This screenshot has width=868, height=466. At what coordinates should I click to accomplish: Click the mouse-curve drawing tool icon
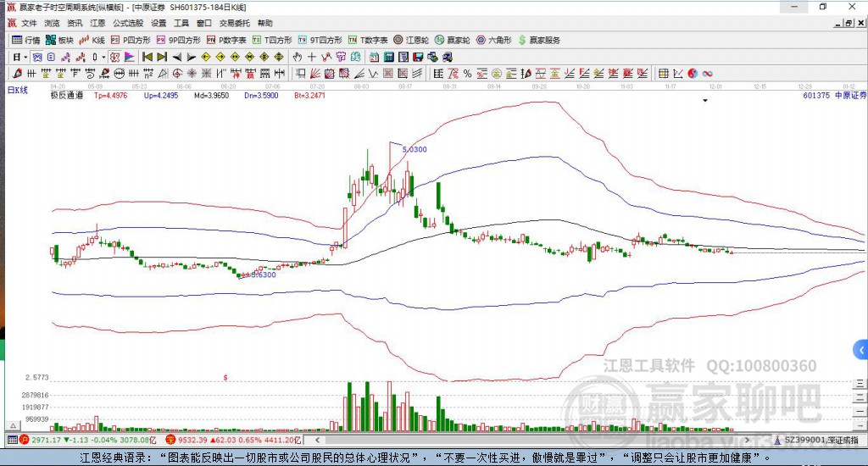tap(326, 57)
